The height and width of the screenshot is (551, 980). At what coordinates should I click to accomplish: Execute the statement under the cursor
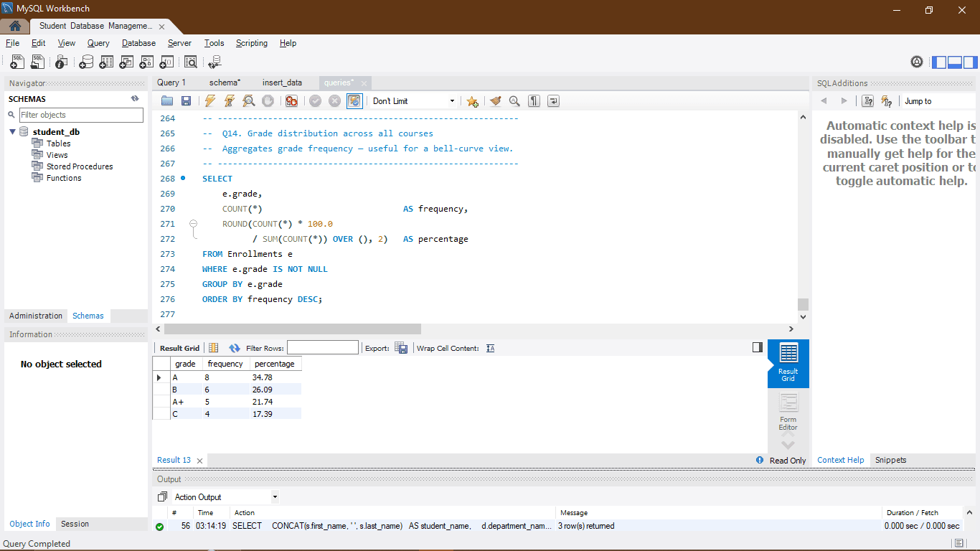230,101
